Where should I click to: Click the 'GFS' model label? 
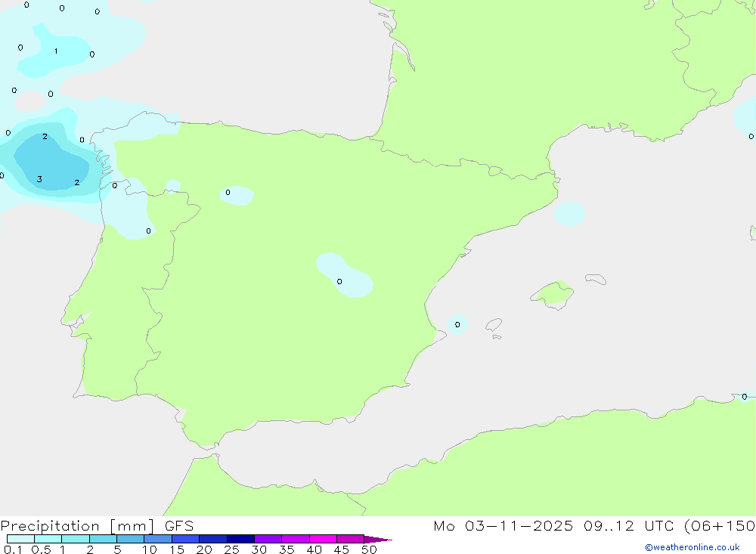pos(179,525)
